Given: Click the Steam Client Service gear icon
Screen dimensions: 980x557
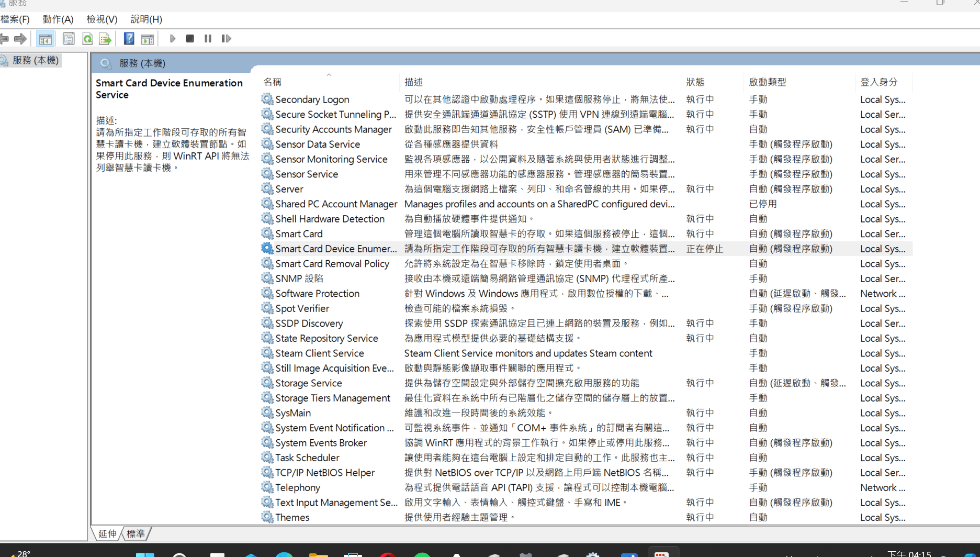Looking at the screenshot, I should pos(267,353).
